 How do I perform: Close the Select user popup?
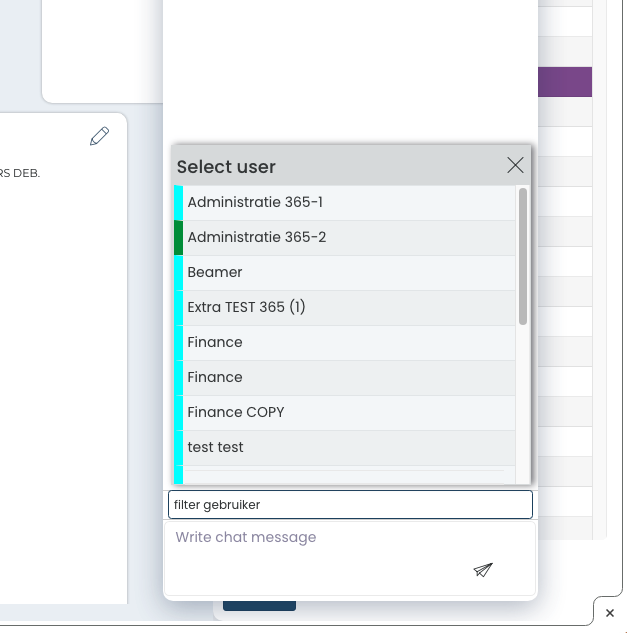pyautogui.click(x=515, y=166)
